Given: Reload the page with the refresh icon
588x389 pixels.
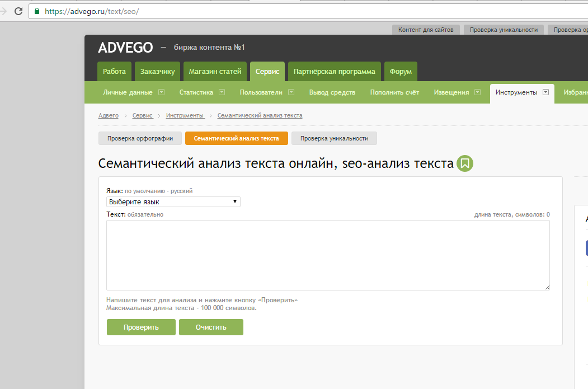Looking at the screenshot, I should 18,11.
